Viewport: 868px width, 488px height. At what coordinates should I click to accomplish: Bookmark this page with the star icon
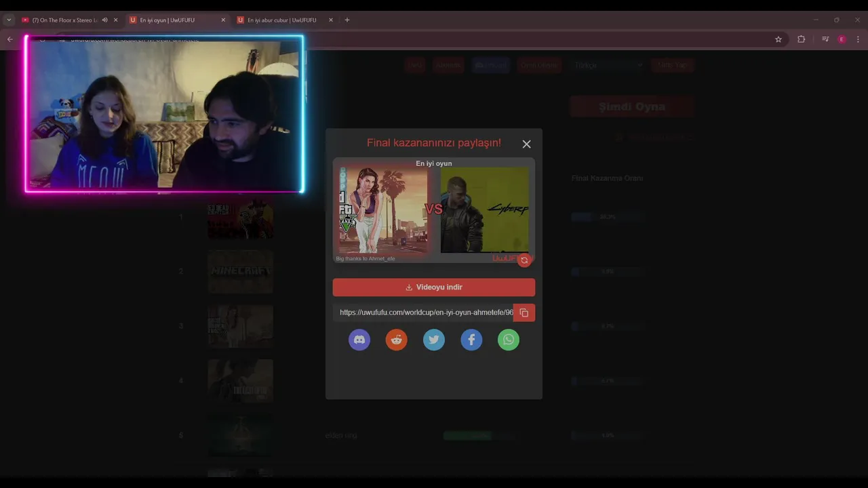[778, 39]
